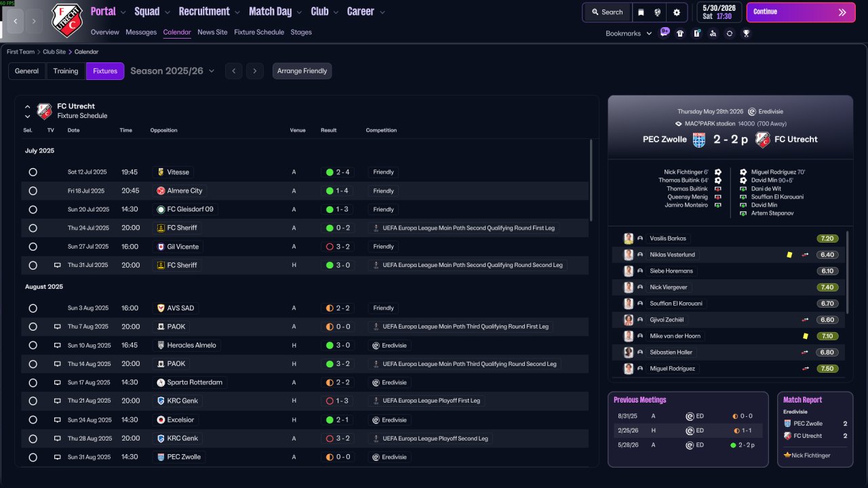
Task: Select the radio button for PEC Zwolle fixture
Action: [x=33, y=457]
